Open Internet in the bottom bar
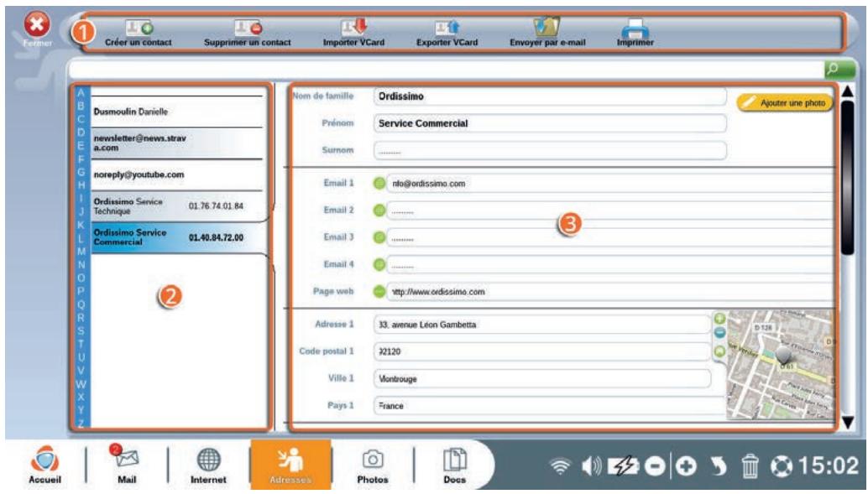Screen dimensions: 868x494 tap(209, 465)
